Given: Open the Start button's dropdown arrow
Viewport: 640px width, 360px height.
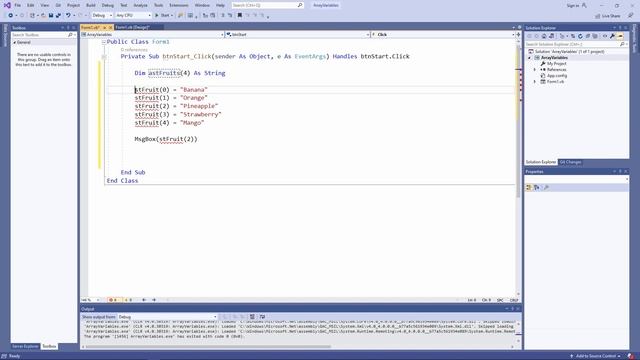Looking at the screenshot, I should click(x=172, y=15).
